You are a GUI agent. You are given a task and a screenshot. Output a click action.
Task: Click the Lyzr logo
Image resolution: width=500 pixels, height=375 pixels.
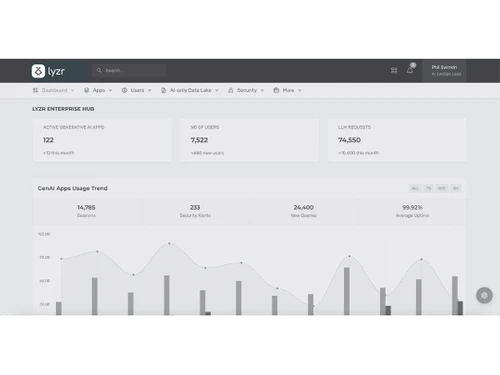click(48, 71)
